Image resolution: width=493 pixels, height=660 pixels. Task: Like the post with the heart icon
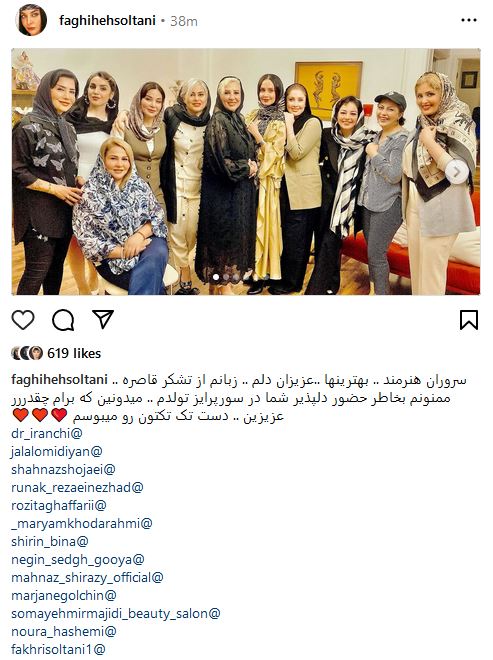[x=23, y=320]
